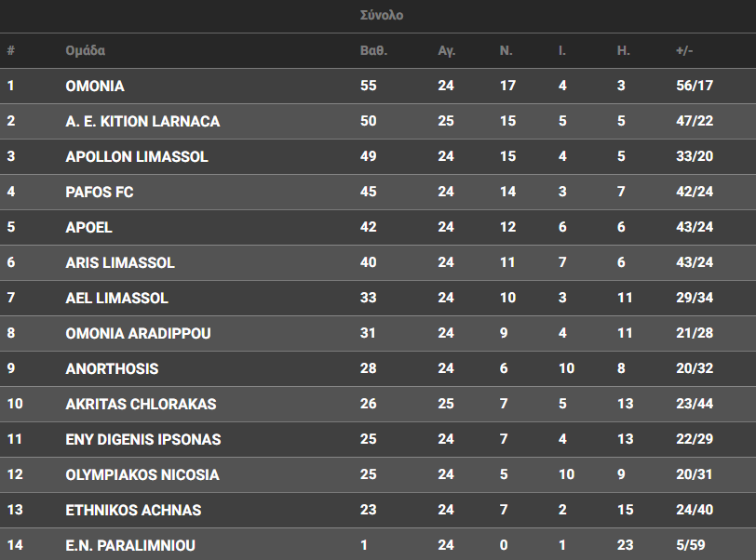756x560 pixels.
Task: Sort table by Ομάδα column header
Action: pos(85,50)
